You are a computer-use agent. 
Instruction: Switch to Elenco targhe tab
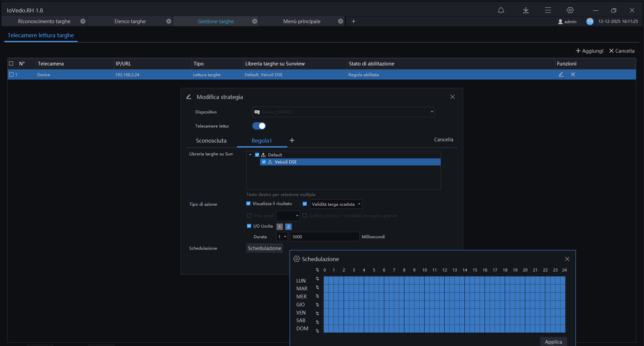[x=130, y=21]
